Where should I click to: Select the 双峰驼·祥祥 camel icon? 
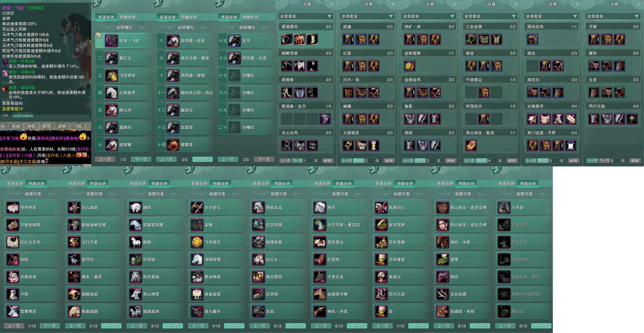point(442,312)
